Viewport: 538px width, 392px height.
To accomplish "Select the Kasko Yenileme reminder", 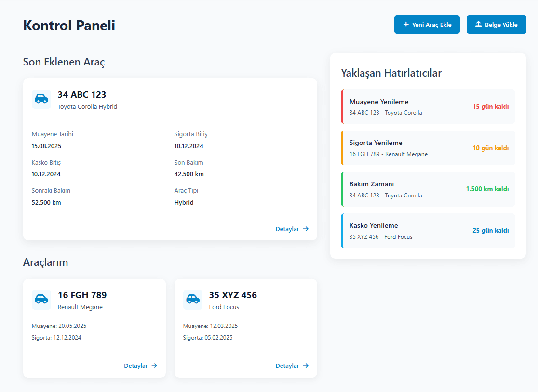I will tap(428, 230).
